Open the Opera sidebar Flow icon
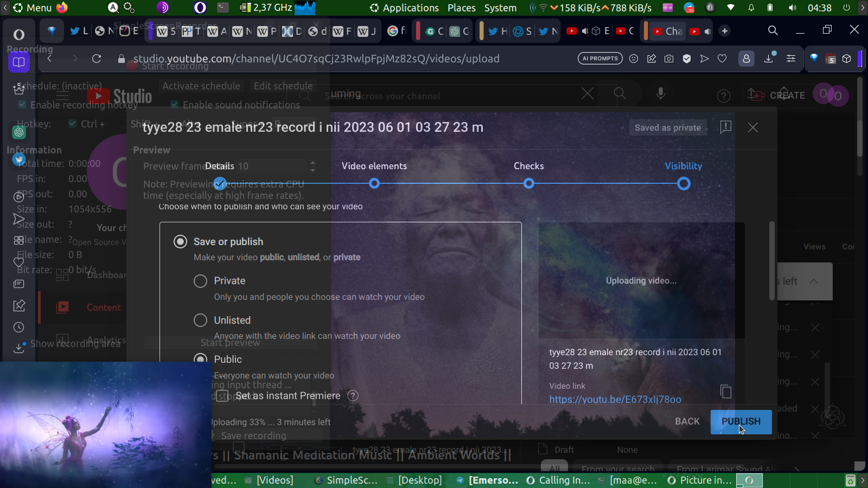The width and height of the screenshot is (868, 488). pos(19,219)
